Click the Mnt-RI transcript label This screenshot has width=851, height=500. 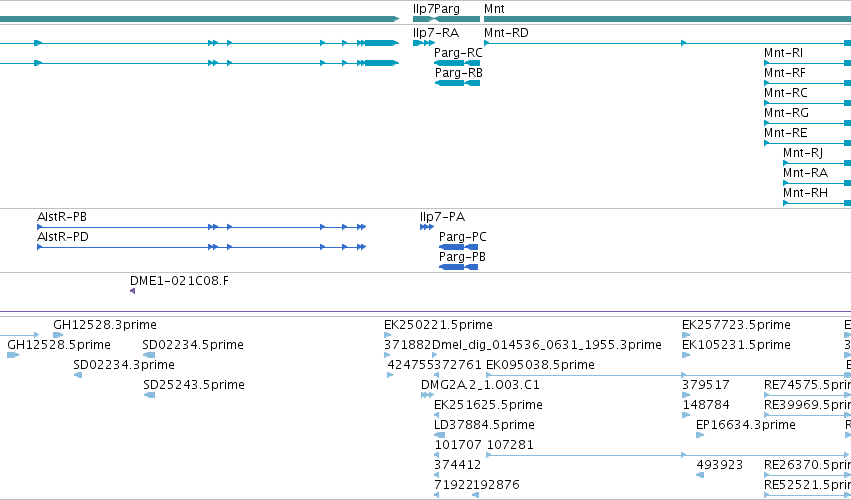pos(783,53)
